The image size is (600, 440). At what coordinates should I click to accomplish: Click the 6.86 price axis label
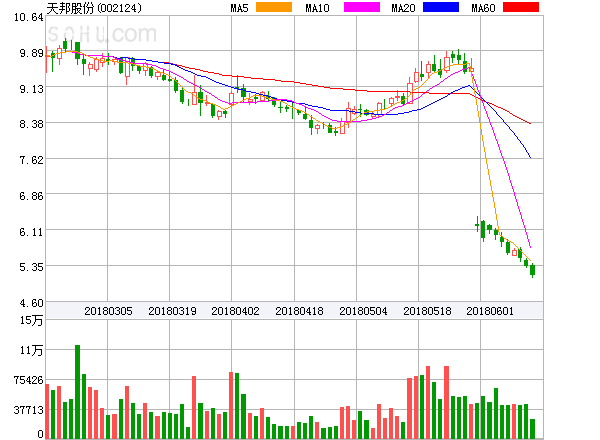pos(31,196)
